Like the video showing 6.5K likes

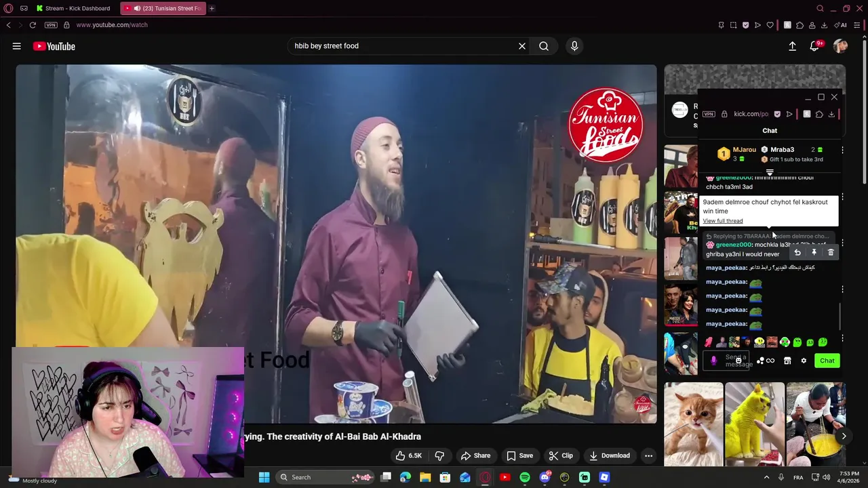(x=408, y=455)
